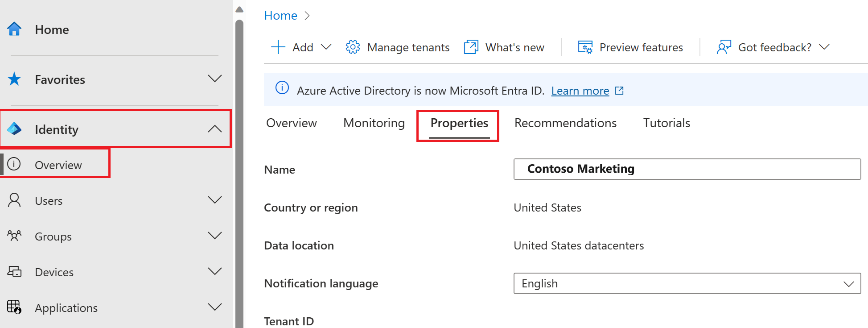This screenshot has width=868, height=328.
Task: Switch to the Monitoring tab
Action: (374, 123)
